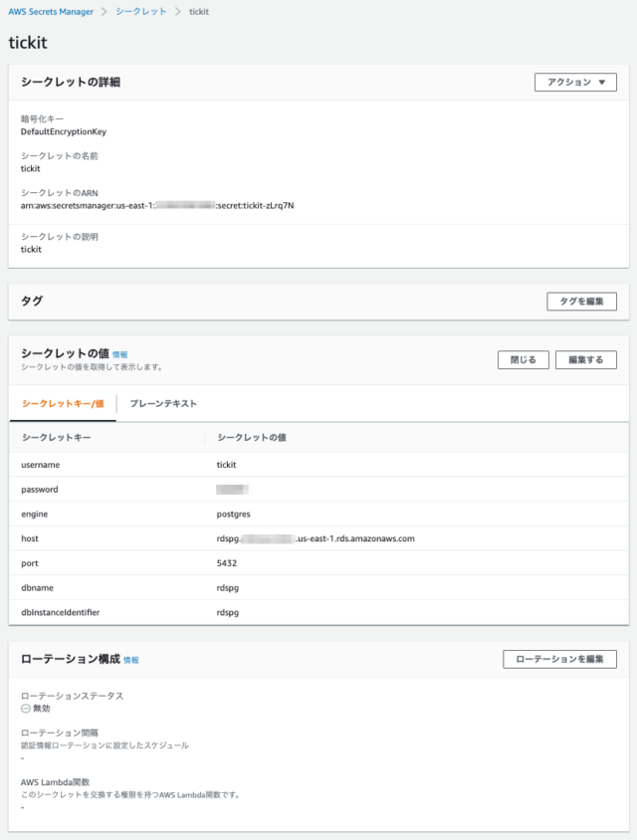Click the タグを編集 button

coord(581,302)
